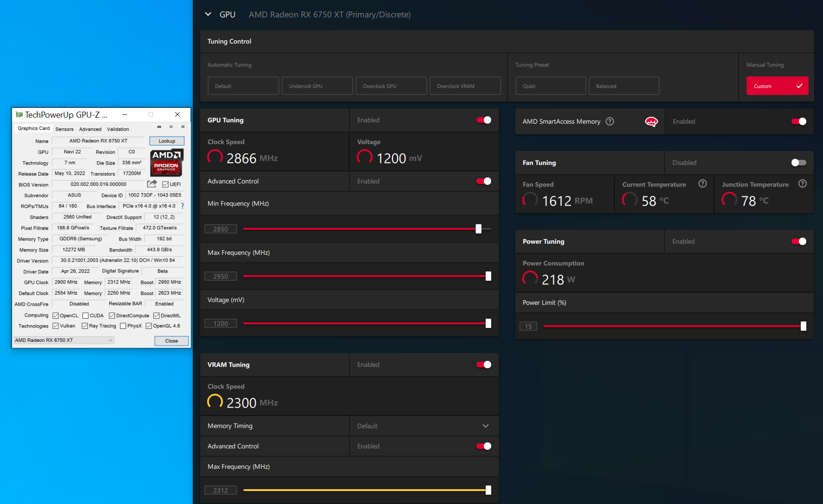Screen dimensions: 823x504
Task: Click the VRAM Max Frequency slider handle
Action: (x=488, y=490)
